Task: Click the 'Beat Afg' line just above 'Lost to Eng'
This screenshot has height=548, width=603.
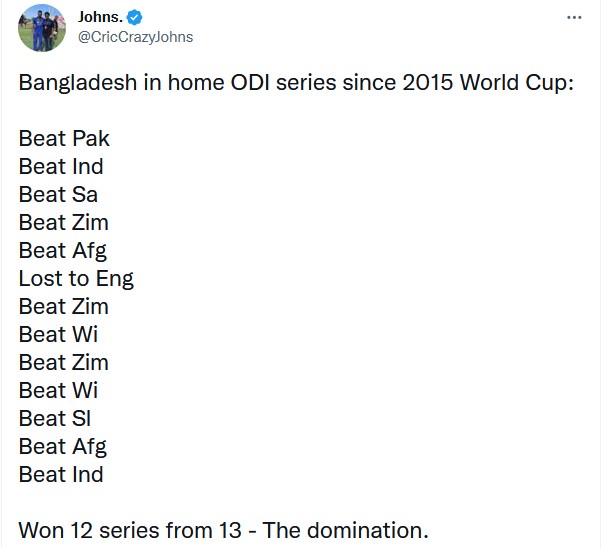Action: (x=63, y=251)
